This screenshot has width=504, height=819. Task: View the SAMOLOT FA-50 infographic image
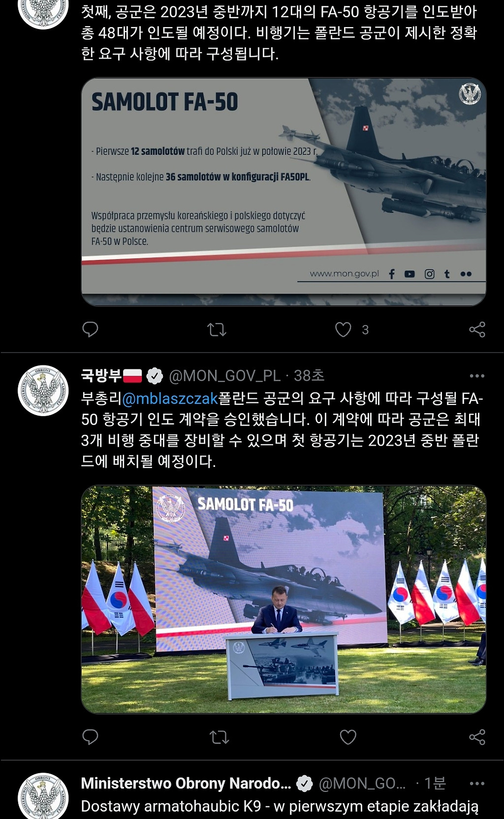point(283,192)
